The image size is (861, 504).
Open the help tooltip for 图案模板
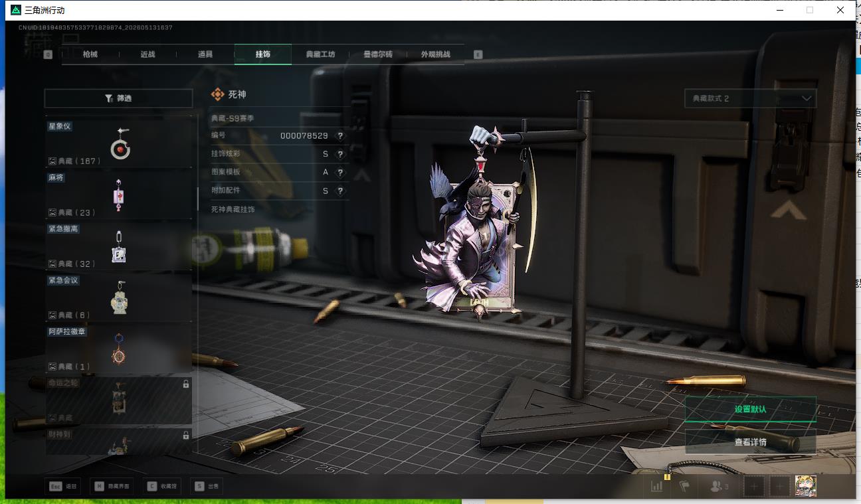340,173
